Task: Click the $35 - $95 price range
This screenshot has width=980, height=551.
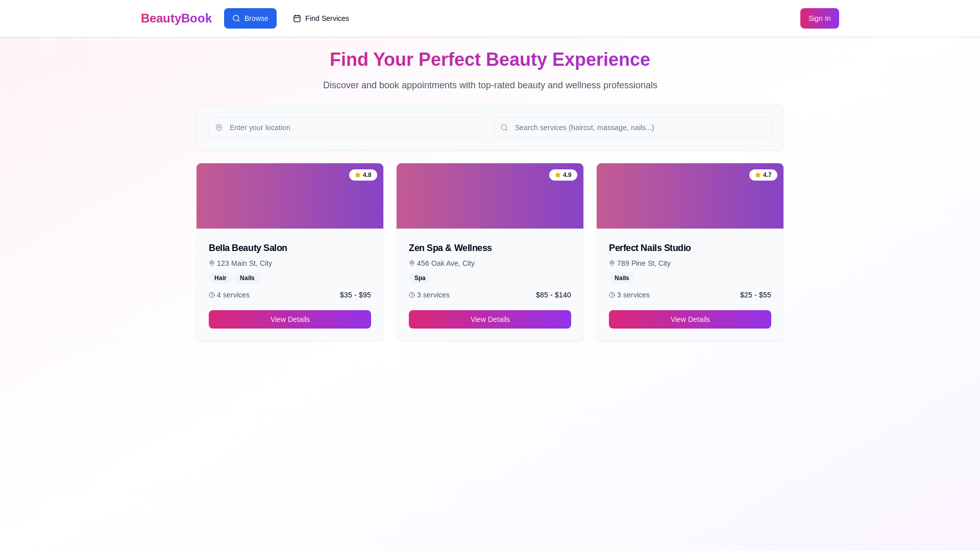Action: [x=355, y=295]
